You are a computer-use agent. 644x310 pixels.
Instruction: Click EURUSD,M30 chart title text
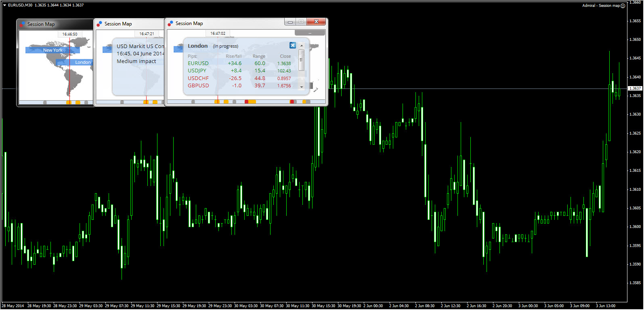[x=20, y=5]
